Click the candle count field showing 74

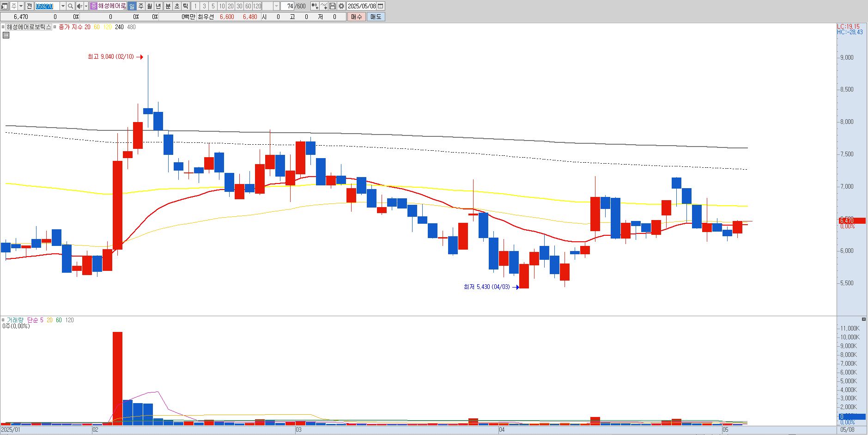coord(288,6)
